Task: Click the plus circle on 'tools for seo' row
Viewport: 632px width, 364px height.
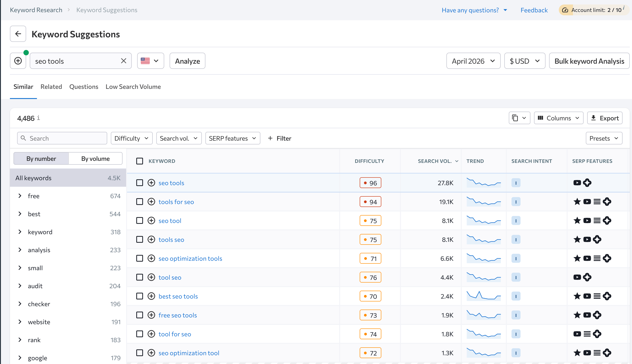Action: (x=151, y=202)
